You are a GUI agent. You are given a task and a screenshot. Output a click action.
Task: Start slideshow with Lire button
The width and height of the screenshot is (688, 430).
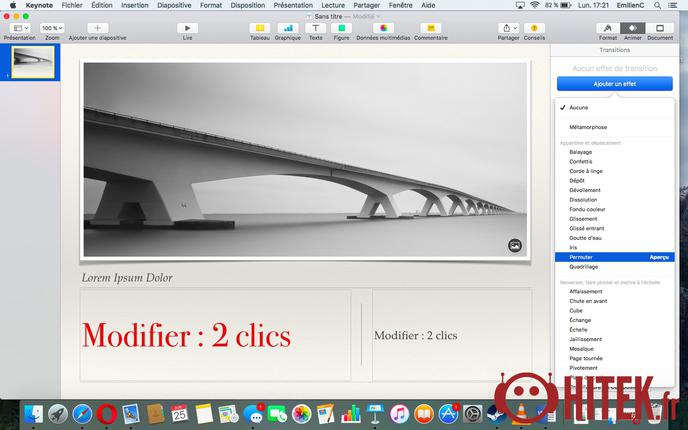point(187,28)
